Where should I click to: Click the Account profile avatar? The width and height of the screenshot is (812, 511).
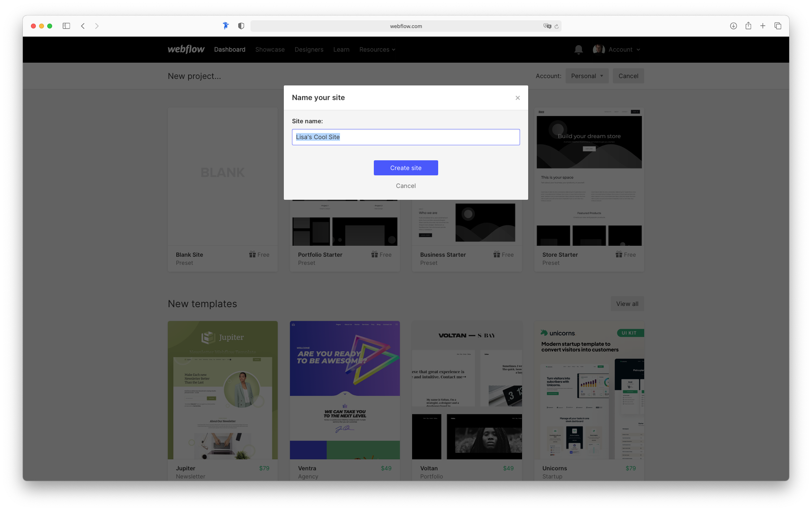(x=598, y=49)
